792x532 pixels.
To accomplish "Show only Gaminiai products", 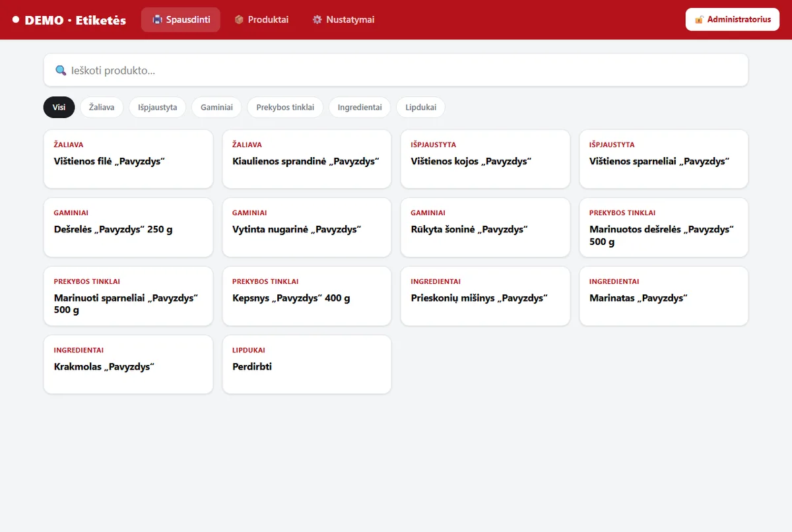I will point(216,107).
